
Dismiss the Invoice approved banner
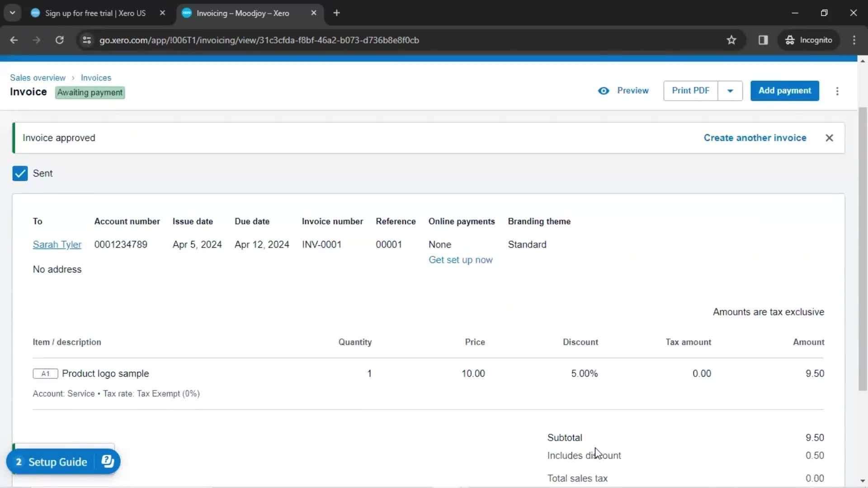tap(829, 138)
